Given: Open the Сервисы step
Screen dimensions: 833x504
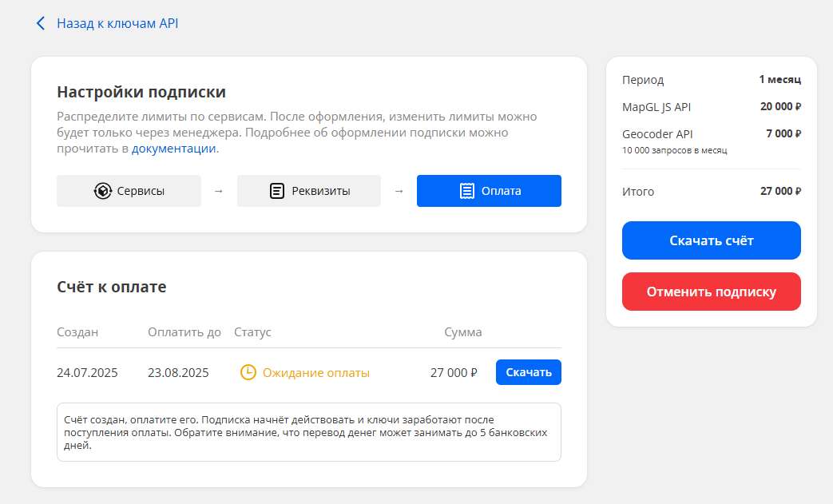Looking at the screenshot, I should (x=129, y=191).
